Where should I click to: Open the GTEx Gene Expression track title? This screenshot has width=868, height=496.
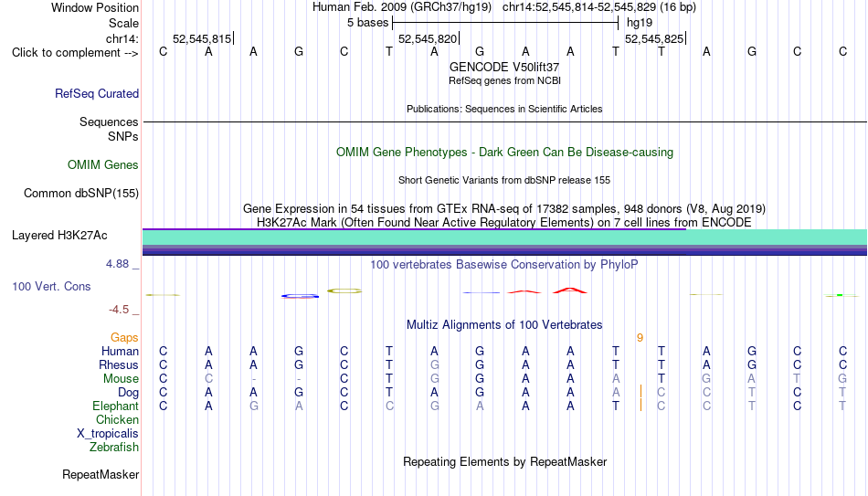click(504, 208)
